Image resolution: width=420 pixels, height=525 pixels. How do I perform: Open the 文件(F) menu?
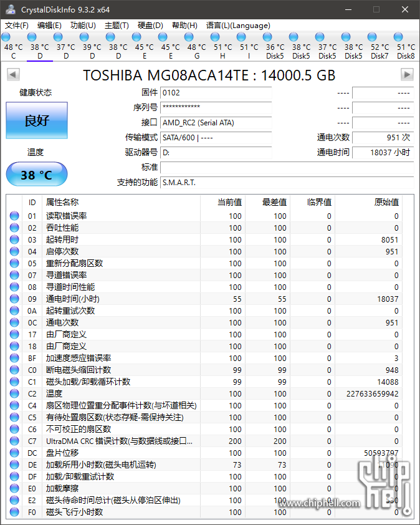pos(16,26)
